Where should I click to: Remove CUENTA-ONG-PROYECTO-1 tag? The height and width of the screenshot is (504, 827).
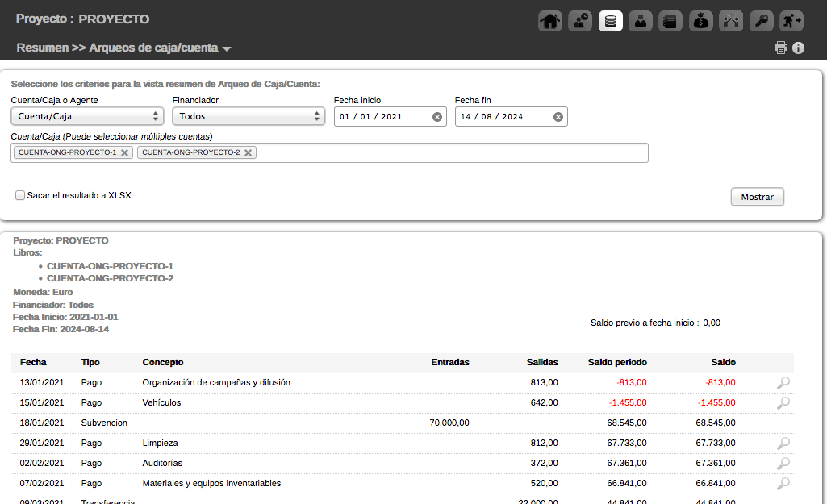[x=125, y=152]
